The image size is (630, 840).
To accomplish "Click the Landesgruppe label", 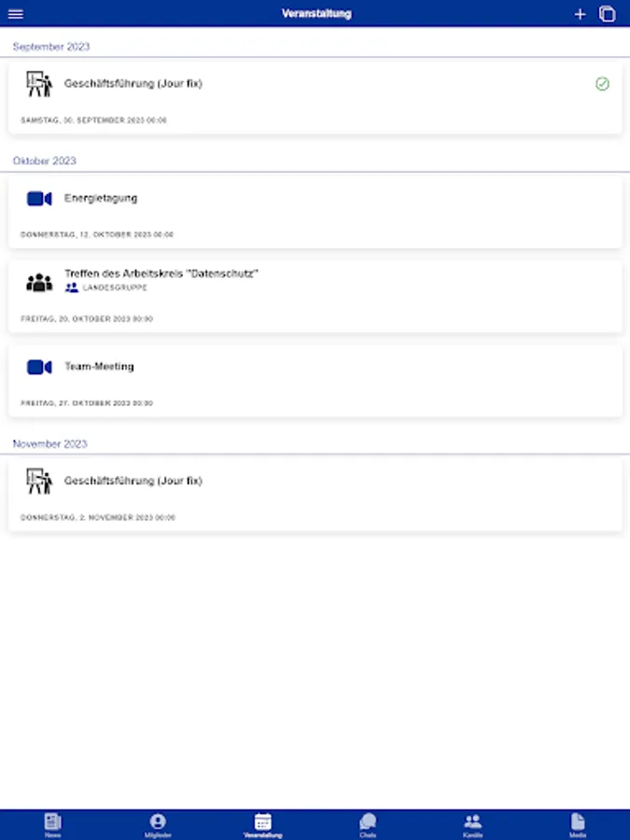I will click(x=115, y=287).
